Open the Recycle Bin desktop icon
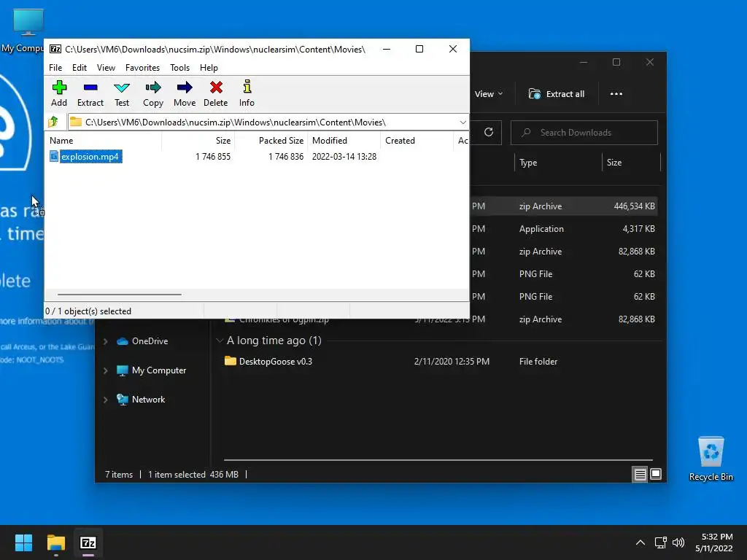The height and width of the screenshot is (560, 747). (x=711, y=459)
